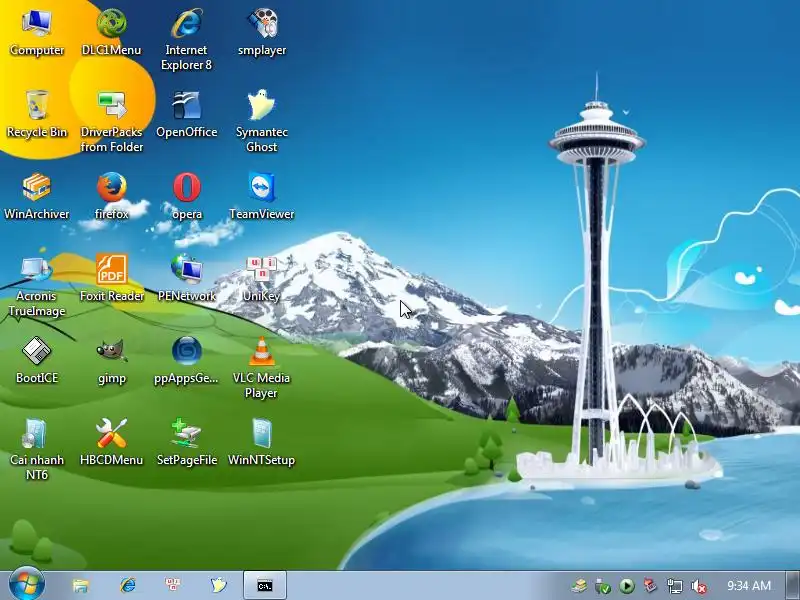Open SetPageFile shortcut

187,442
